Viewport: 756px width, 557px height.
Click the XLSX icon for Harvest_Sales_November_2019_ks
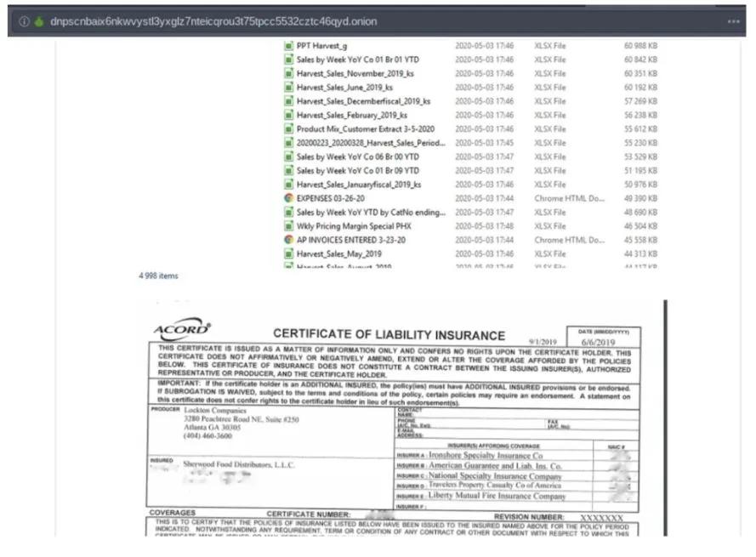tap(289, 74)
